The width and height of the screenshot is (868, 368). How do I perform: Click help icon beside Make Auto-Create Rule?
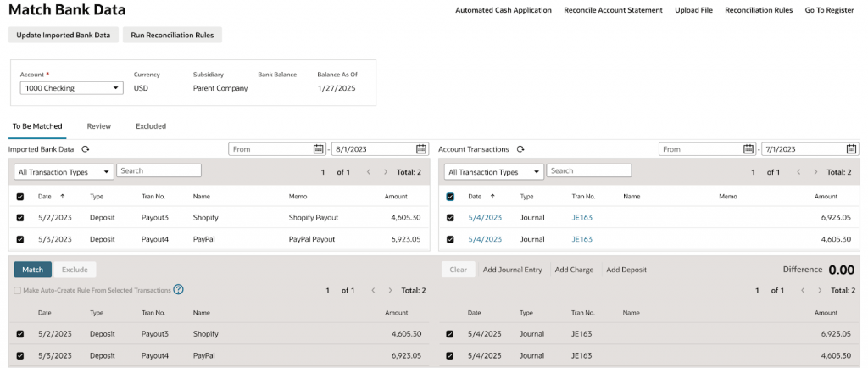click(179, 290)
